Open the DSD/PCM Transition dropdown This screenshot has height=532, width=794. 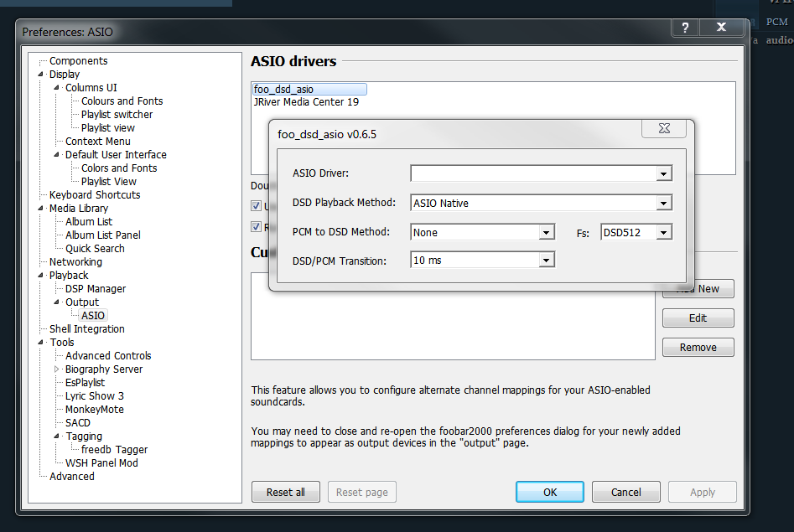546,261
